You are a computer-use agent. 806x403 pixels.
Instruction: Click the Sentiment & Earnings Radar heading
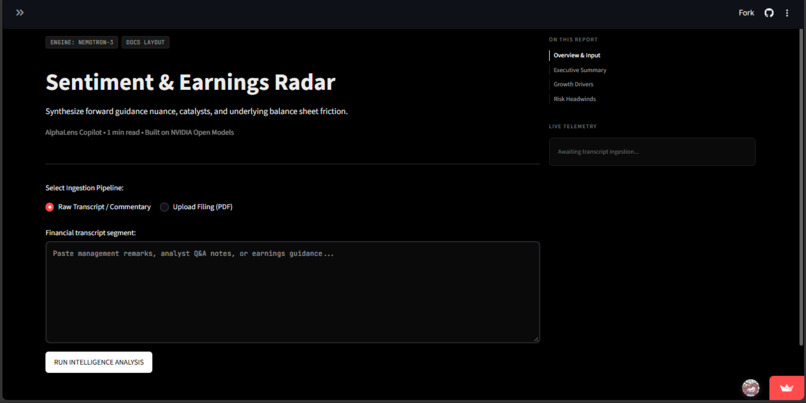click(x=190, y=82)
